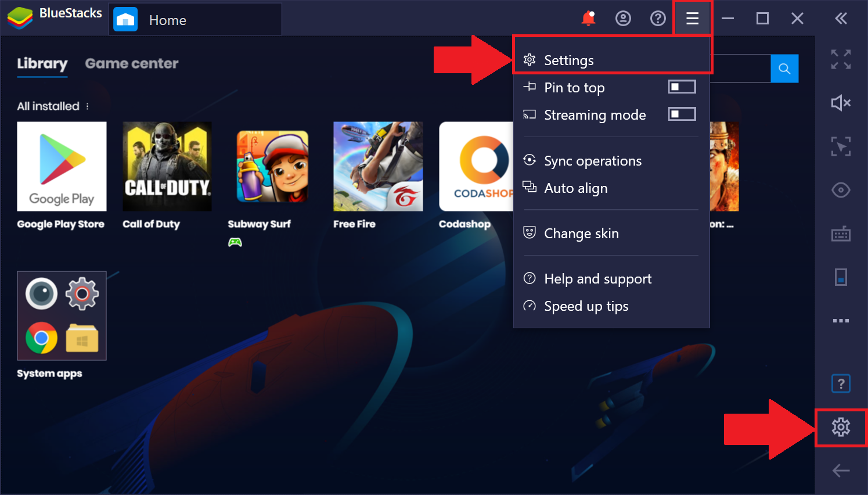Click the All installed heading

coord(48,106)
